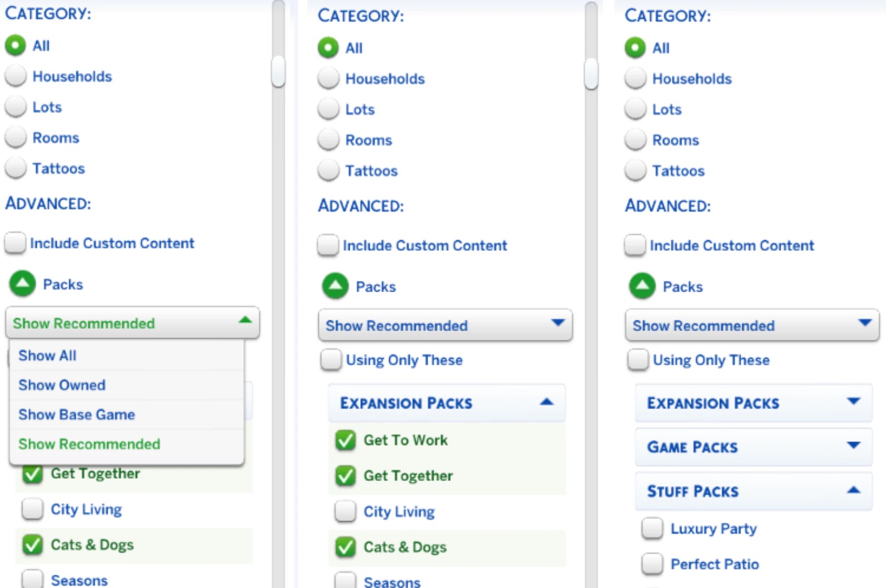The image size is (886, 588).
Task: Open Show Recommended dropdown in middle panel
Action: (x=445, y=325)
